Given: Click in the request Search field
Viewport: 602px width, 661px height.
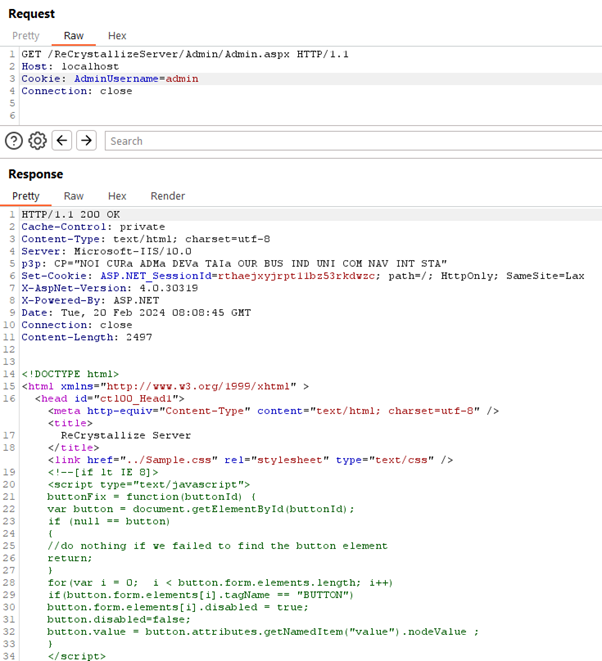Looking at the screenshot, I should 350,141.
